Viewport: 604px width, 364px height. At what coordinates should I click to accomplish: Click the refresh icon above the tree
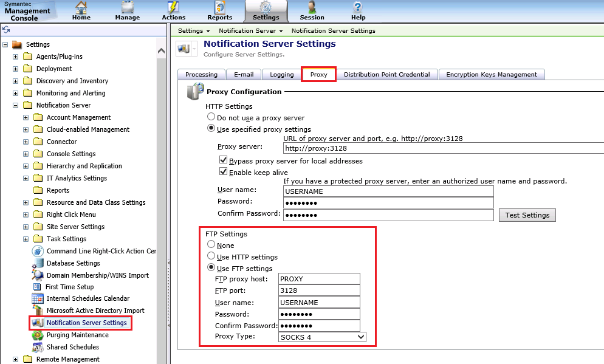pos(6,29)
